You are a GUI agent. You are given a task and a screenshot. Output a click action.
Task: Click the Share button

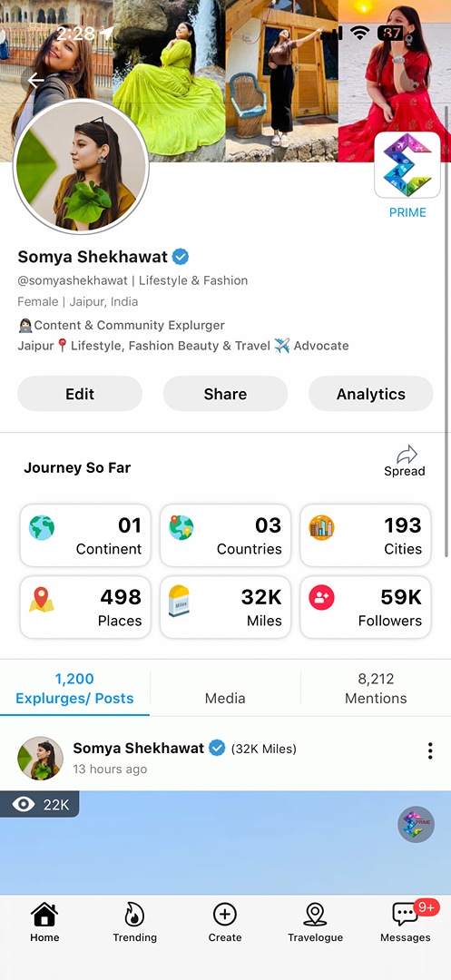(225, 394)
